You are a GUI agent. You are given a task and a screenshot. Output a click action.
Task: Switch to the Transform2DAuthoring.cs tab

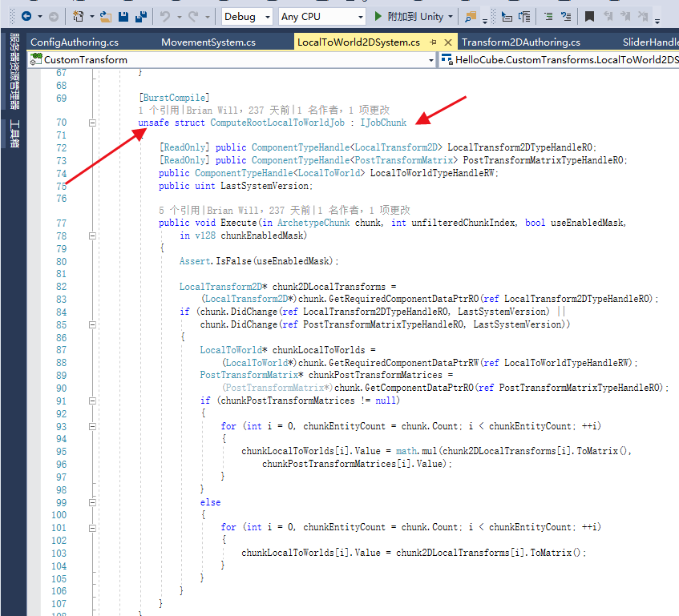pos(521,42)
